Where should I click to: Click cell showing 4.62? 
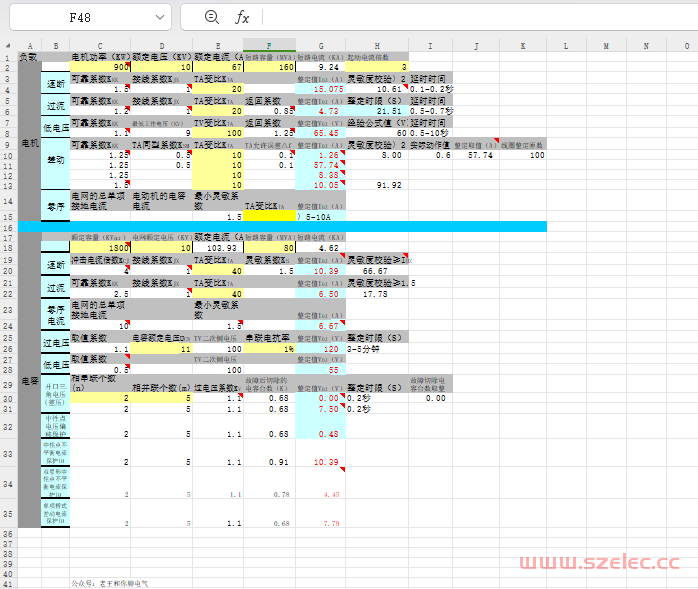coord(321,248)
